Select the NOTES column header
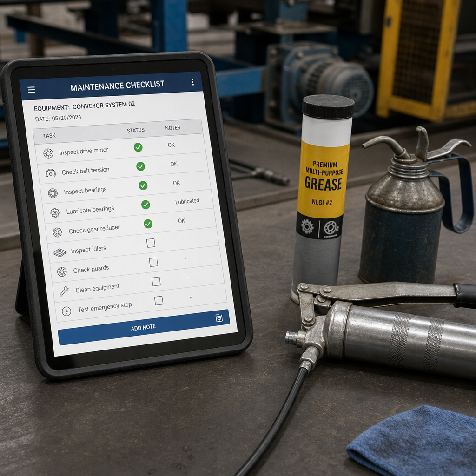 tap(173, 128)
